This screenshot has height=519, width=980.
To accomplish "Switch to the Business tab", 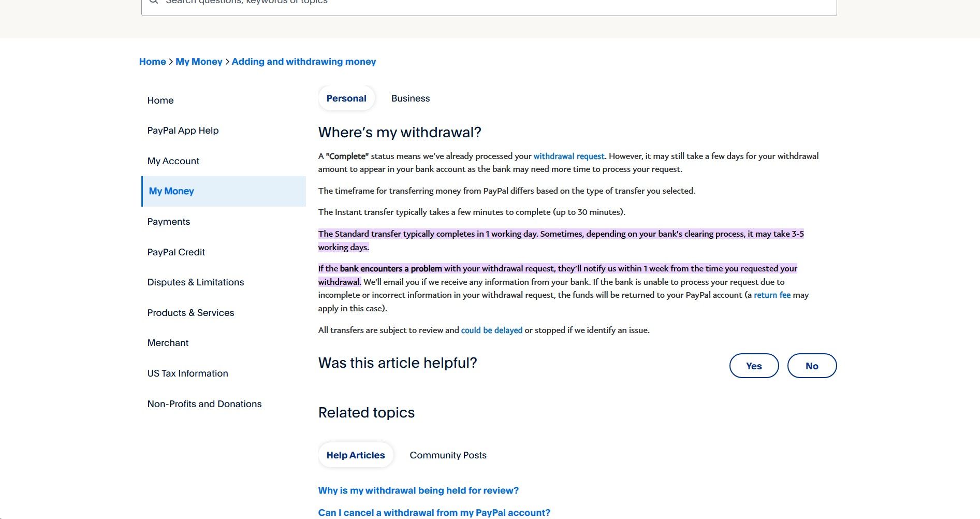I will click(x=410, y=98).
